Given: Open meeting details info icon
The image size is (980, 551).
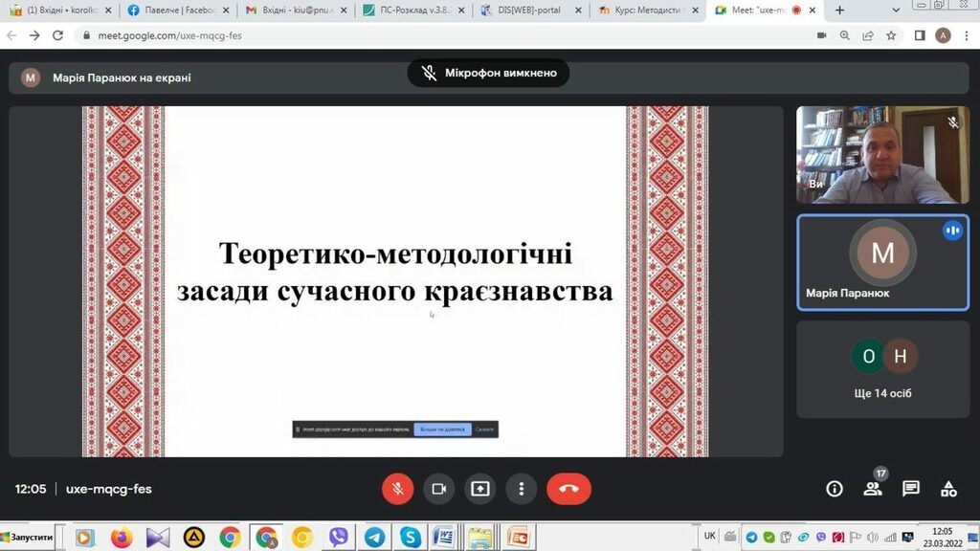Looking at the screenshot, I should (835, 489).
